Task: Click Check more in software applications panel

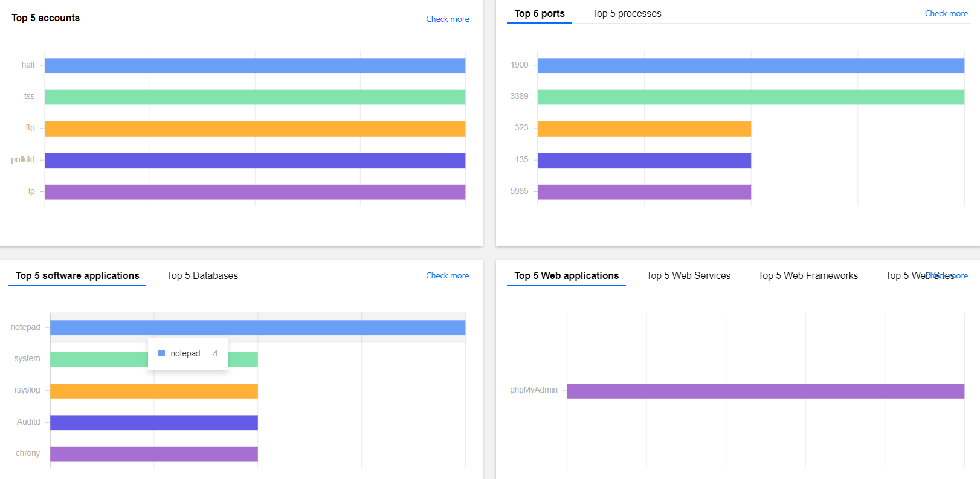Action: [447, 276]
